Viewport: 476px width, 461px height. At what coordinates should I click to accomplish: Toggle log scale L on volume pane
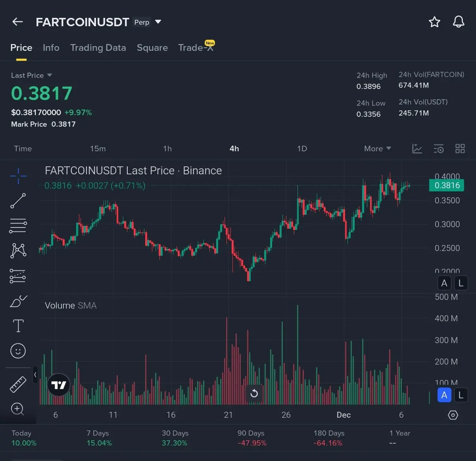click(x=461, y=395)
